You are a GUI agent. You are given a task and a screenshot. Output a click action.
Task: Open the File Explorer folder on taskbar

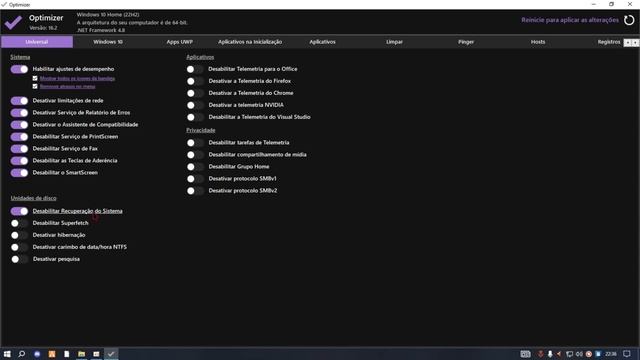click(81, 354)
